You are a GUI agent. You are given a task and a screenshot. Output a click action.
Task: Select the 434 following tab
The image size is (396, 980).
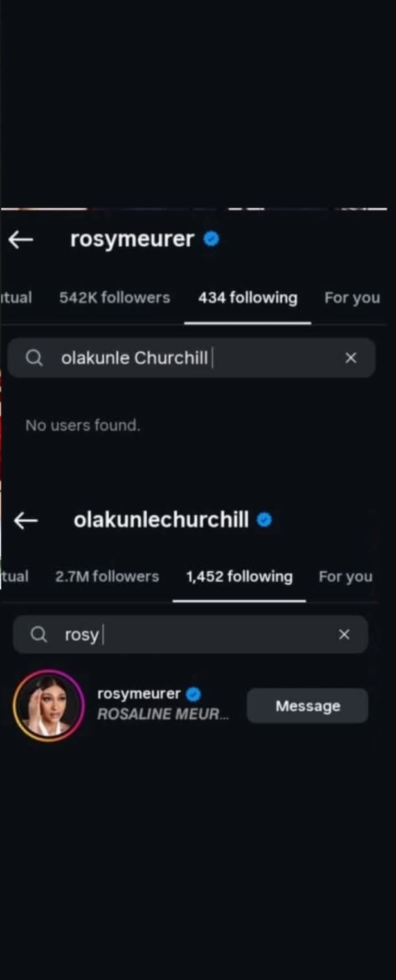click(x=248, y=298)
